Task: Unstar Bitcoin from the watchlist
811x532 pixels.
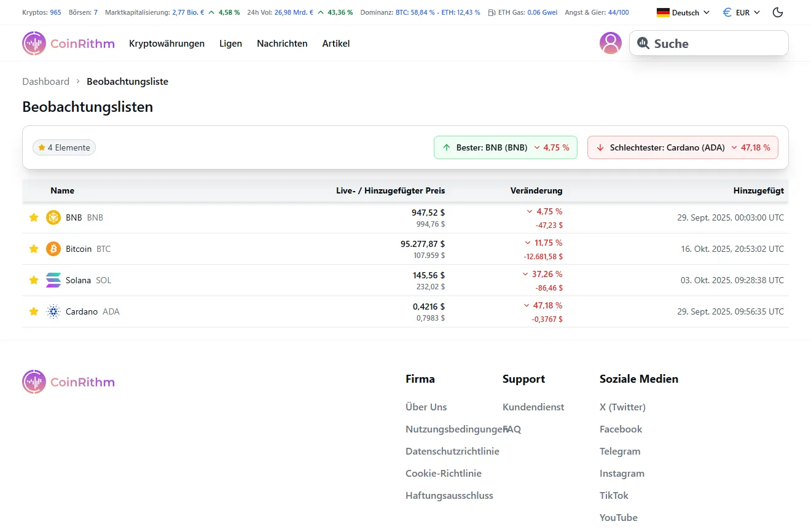Action: point(34,248)
